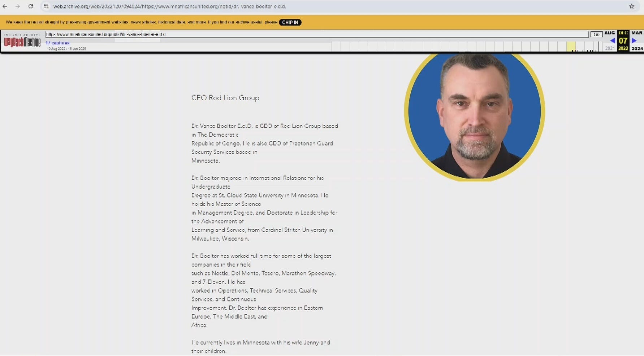Select AUG previous month capture
The height and width of the screenshot is (356, 644).
point(610,33)
